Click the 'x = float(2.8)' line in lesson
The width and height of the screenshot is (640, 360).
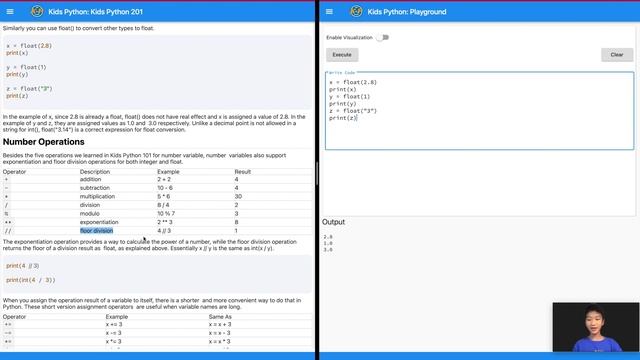(x=29, y=46)
